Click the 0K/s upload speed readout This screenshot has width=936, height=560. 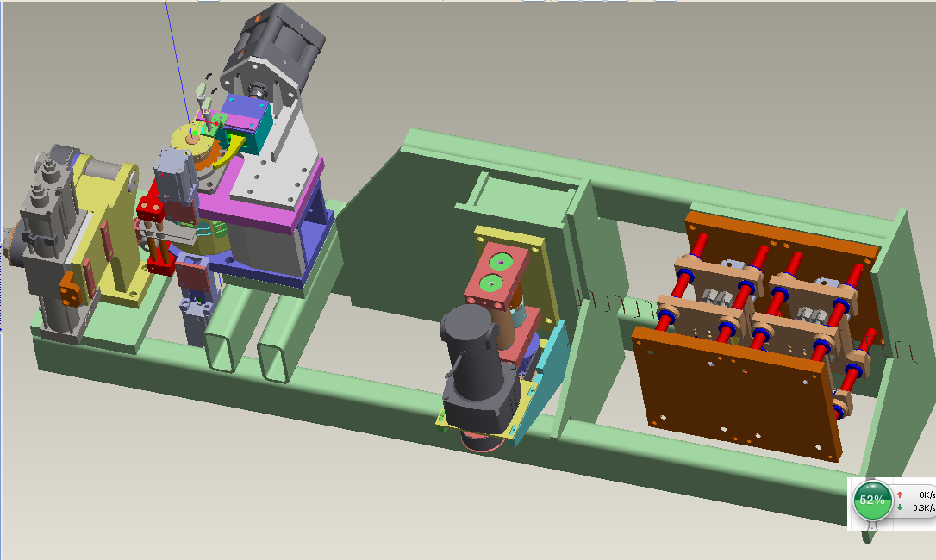[x=927, y=495]
